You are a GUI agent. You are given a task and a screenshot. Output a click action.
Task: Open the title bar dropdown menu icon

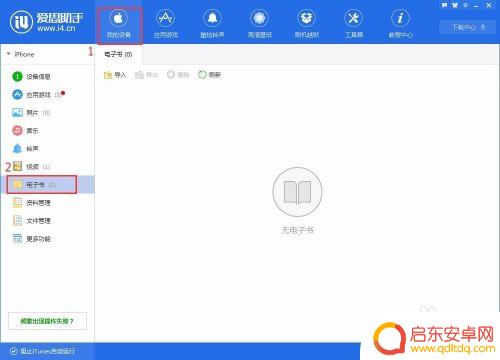point(465,5)
